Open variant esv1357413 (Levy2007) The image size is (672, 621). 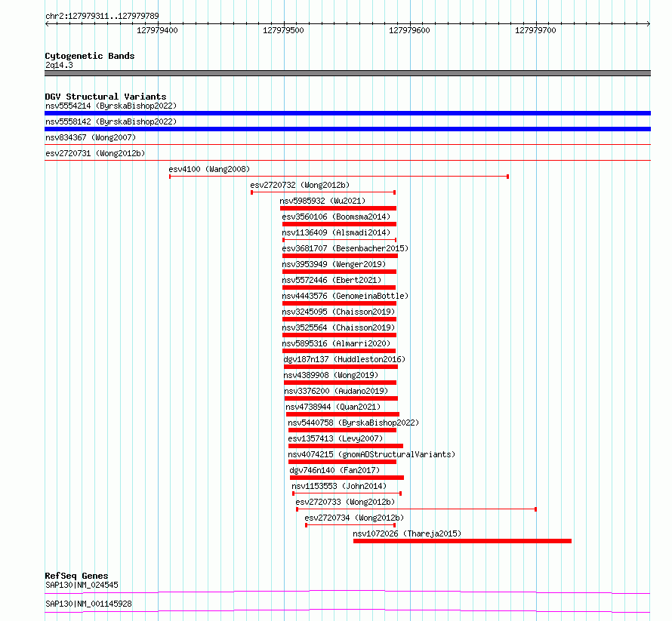click(335, 438)
